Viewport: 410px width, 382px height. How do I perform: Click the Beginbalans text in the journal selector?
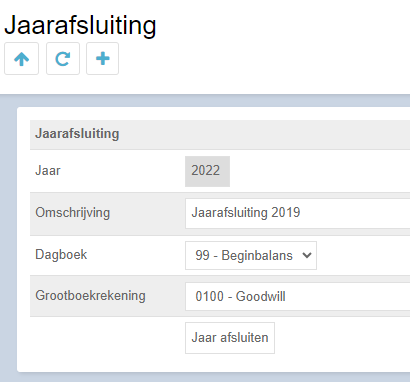click(x=257, y=256)
